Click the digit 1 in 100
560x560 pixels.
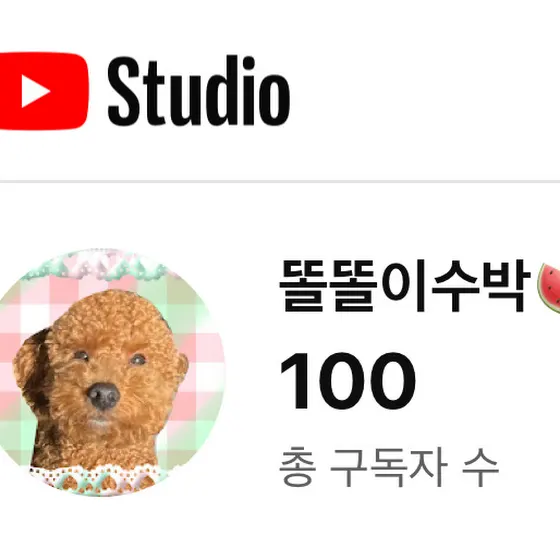294,381
